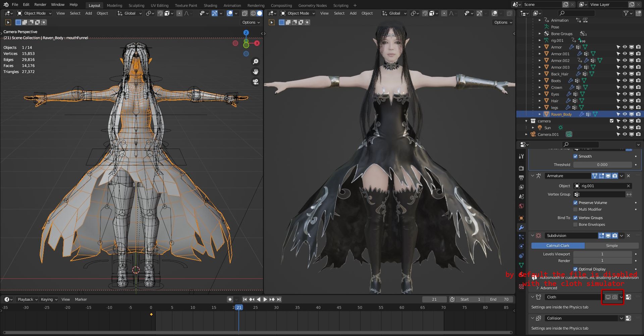The width and height of the screenshot is (644, 336).
Task: Click the zoom magnifier gizmo in left viewport
Action: 256,62
